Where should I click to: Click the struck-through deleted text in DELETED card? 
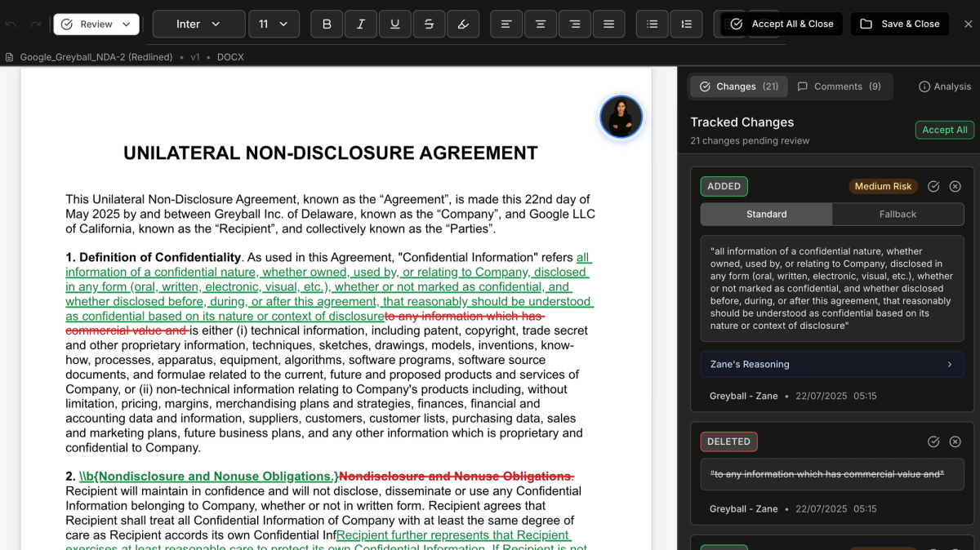[827, 474]
